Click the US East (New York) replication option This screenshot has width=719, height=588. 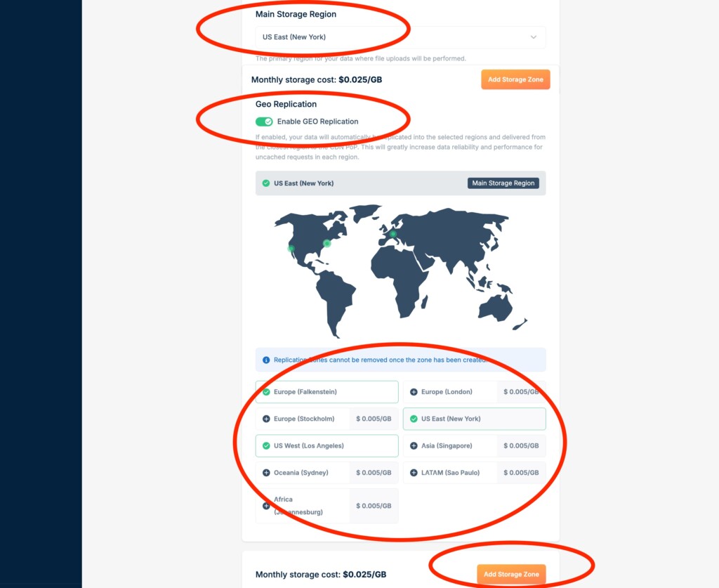(474, 419)
